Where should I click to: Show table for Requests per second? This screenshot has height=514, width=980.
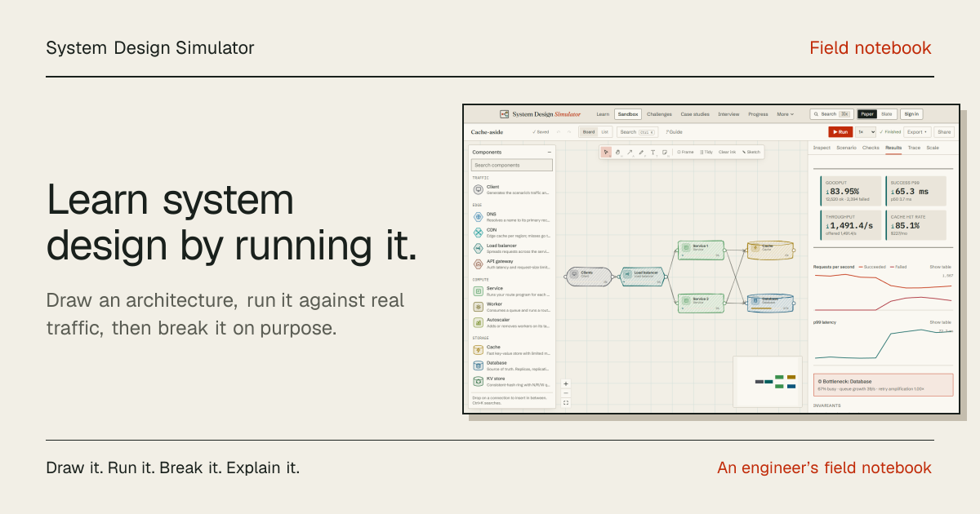click(x=941, y=267)
